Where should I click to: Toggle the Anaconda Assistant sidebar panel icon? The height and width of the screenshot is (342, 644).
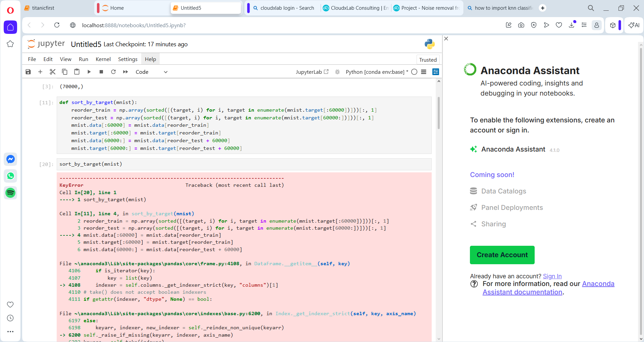436,72
